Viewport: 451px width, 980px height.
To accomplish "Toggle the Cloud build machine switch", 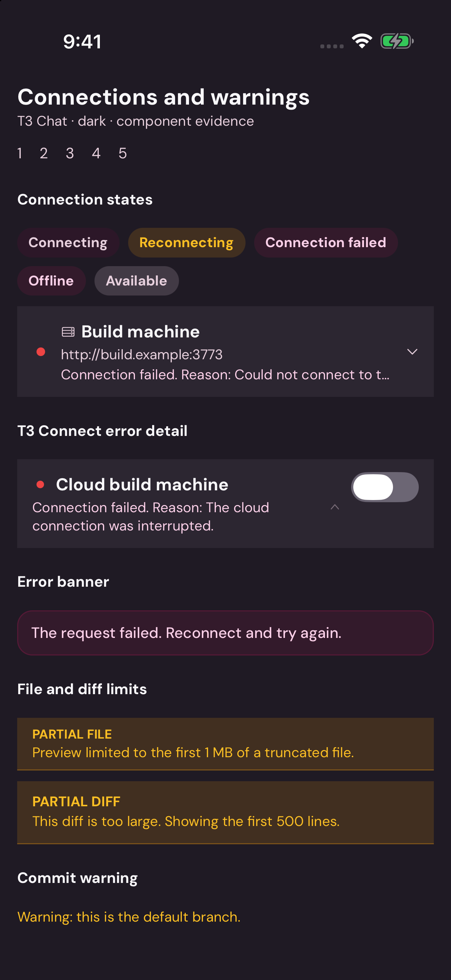I will tap(384, 487).
